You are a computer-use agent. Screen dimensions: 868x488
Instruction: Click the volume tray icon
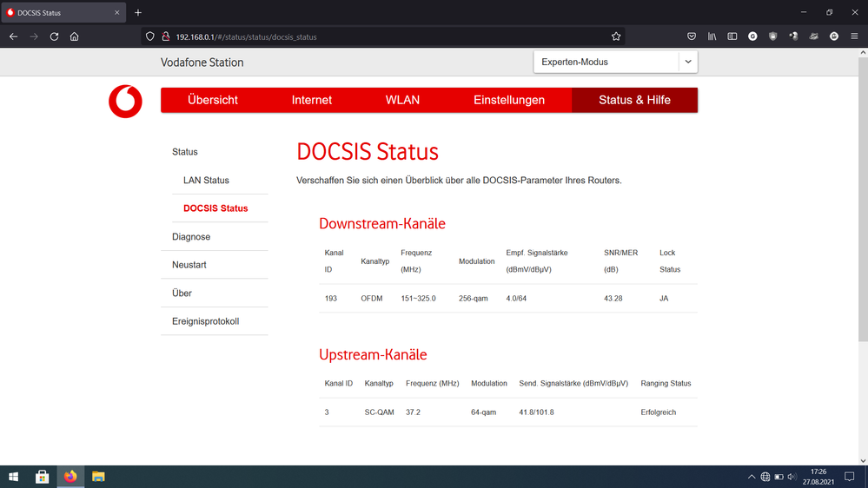coord(792,477)
